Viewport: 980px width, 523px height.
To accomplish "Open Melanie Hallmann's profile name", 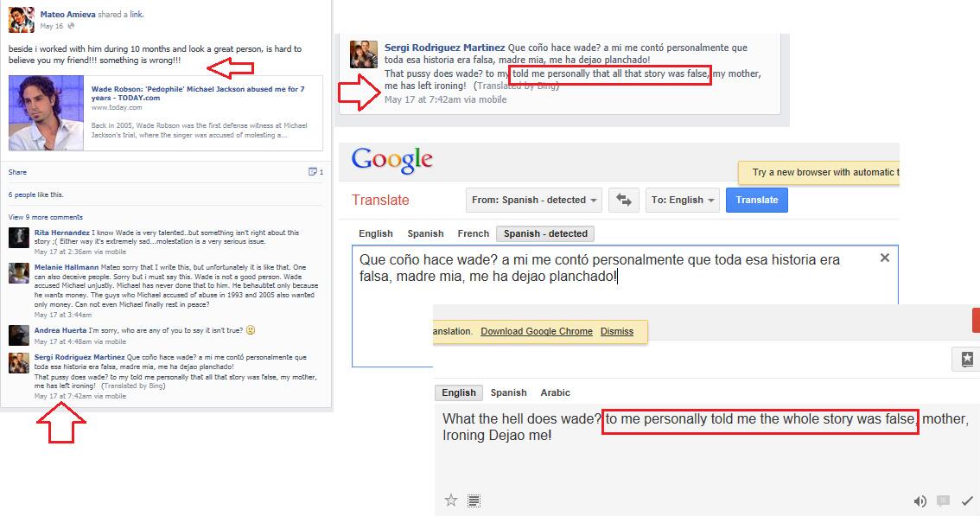I will pos(67,267).
